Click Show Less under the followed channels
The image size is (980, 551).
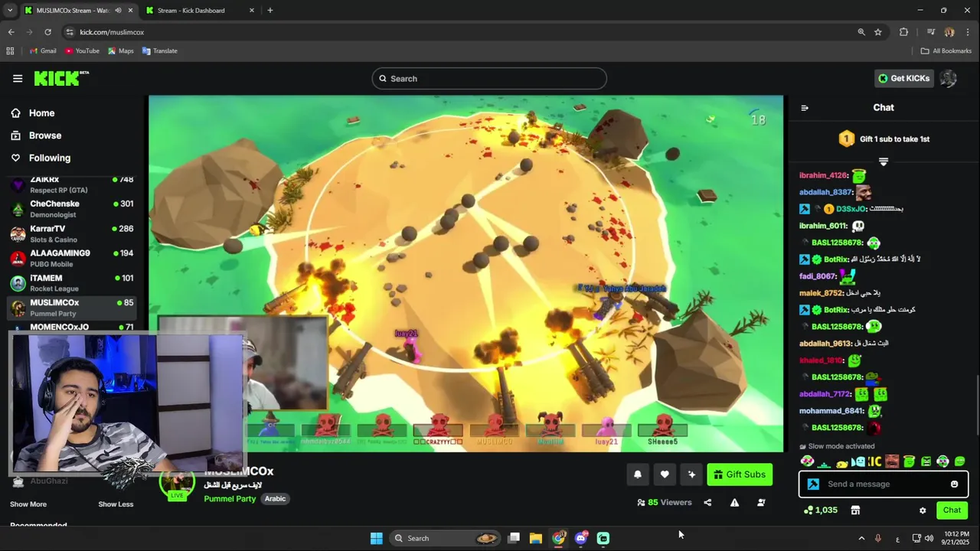116,504
